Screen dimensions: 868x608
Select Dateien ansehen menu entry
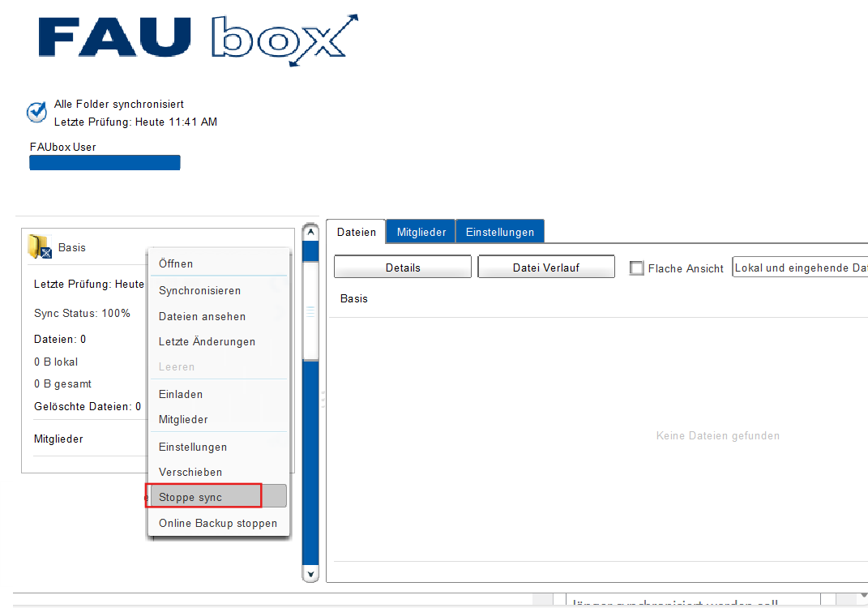[x=219, y=316]
